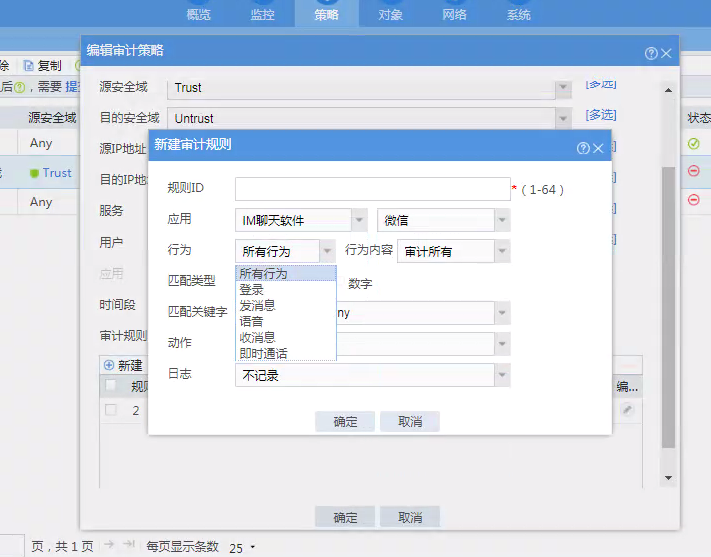Click the 复制 toolbar button label
Viewport: 711px width, 557px height.
[49, 66]
